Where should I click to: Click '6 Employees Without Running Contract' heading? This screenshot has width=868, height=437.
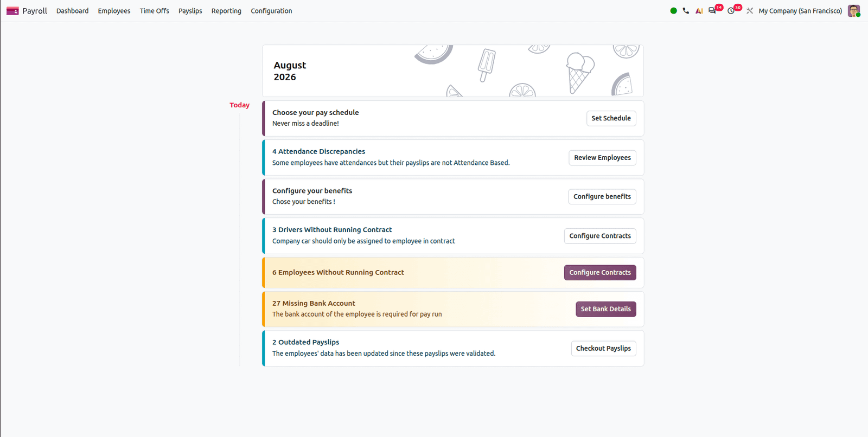tap(338, 273)
